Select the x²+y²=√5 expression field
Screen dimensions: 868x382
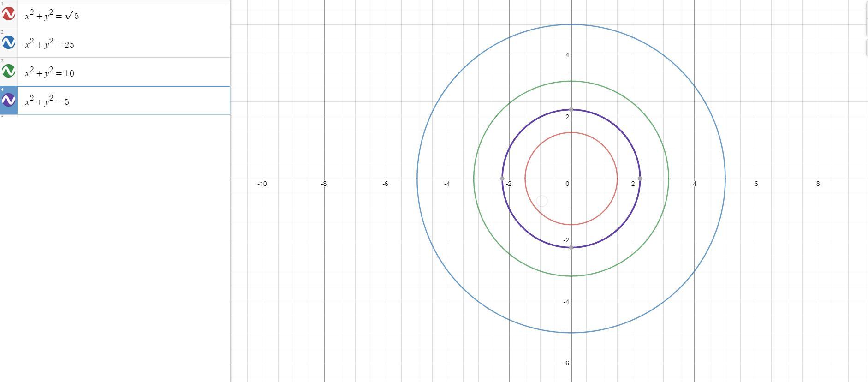[x=124, y=14]
